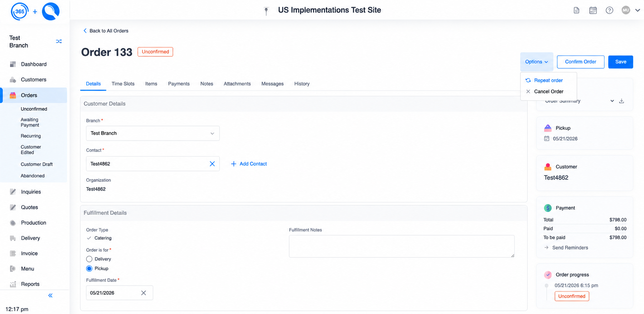Click the Add Contact link
Image resolution: width=644 pixels, height=314 pixels.
(x=249, y=164)
